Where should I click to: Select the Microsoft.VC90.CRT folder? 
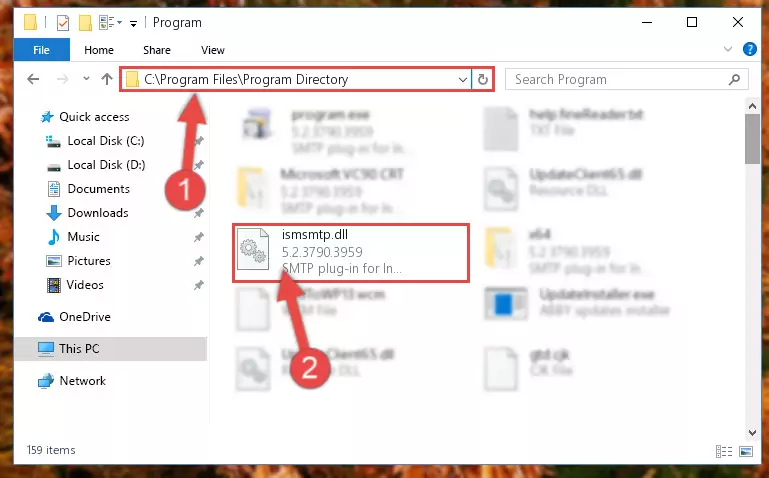[x=321, y=191]
